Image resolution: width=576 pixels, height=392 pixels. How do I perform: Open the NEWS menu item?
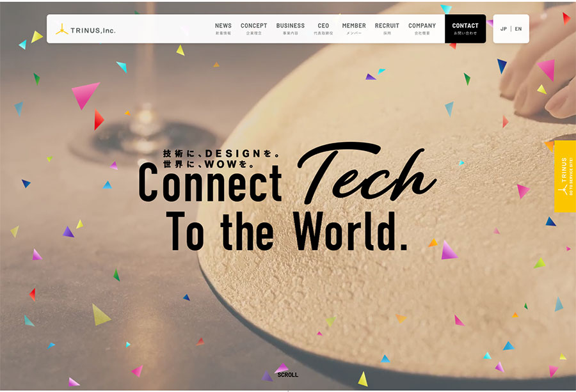pos(223,29)
